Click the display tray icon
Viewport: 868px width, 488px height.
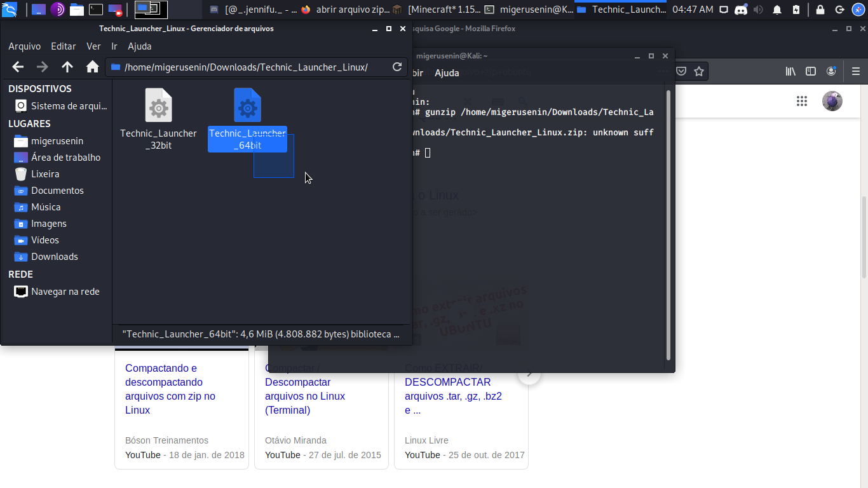pyautogui.click(x=724, y=10)
